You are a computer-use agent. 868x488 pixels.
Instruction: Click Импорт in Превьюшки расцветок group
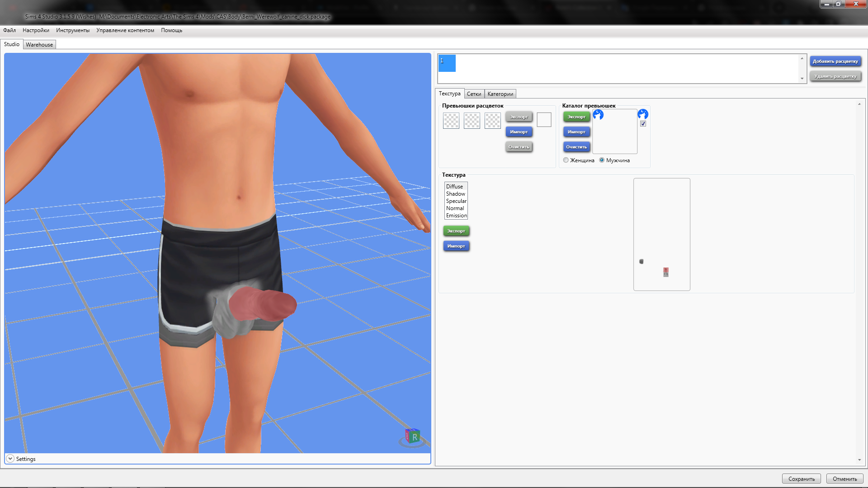519,132
